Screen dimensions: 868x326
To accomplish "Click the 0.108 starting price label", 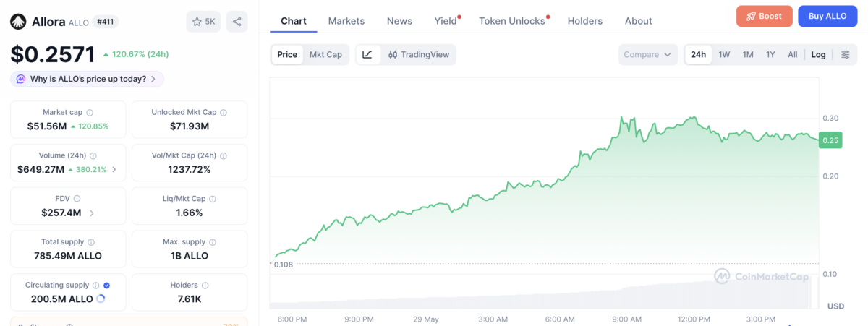I will [x=284, y=265].
